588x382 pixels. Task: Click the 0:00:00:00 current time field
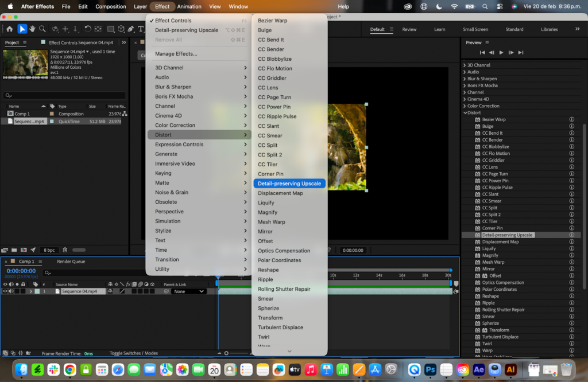tap(21, 272)
